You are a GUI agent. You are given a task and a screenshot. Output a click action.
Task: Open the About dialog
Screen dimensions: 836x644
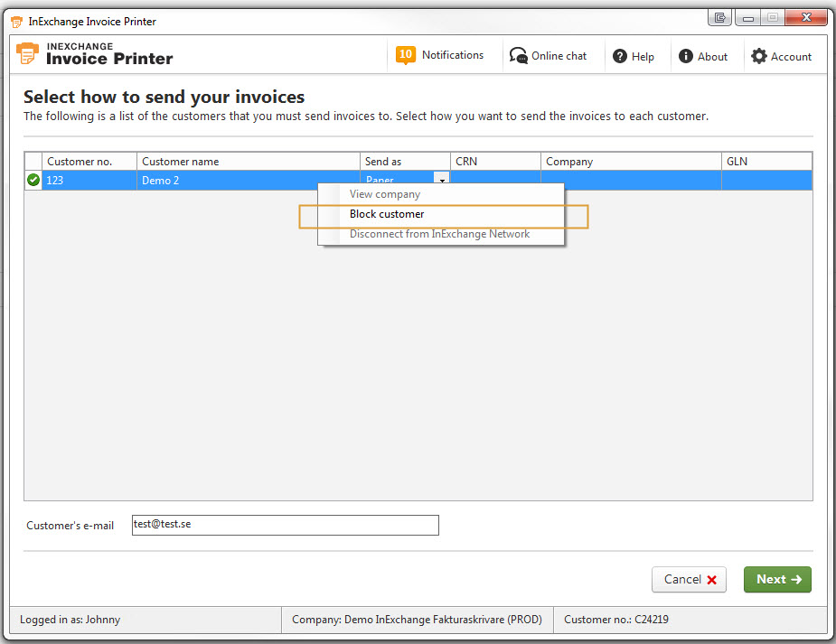point(703,56)
